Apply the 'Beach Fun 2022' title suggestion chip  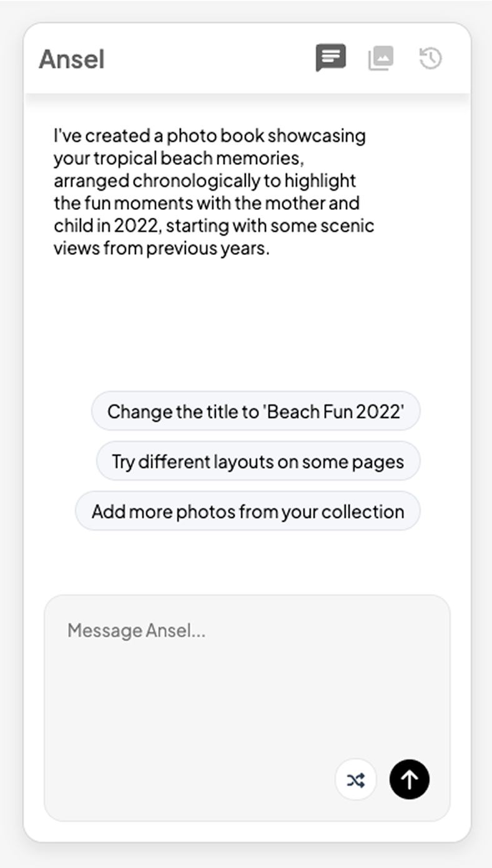[x=256, y=411]
